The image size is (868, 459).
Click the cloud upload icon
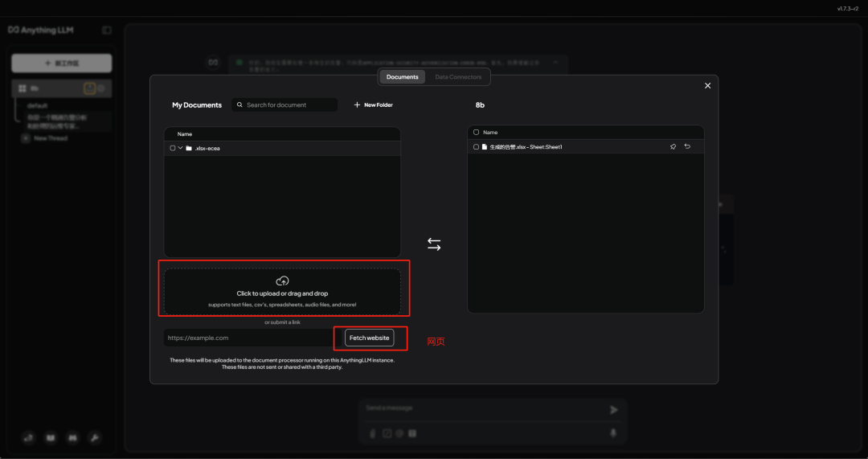[282, 281]
